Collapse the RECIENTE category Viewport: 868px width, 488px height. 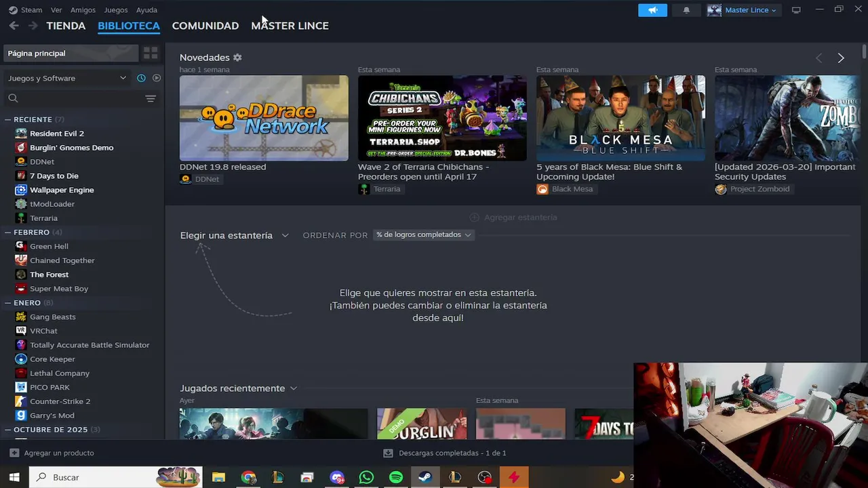coord(8,119)
